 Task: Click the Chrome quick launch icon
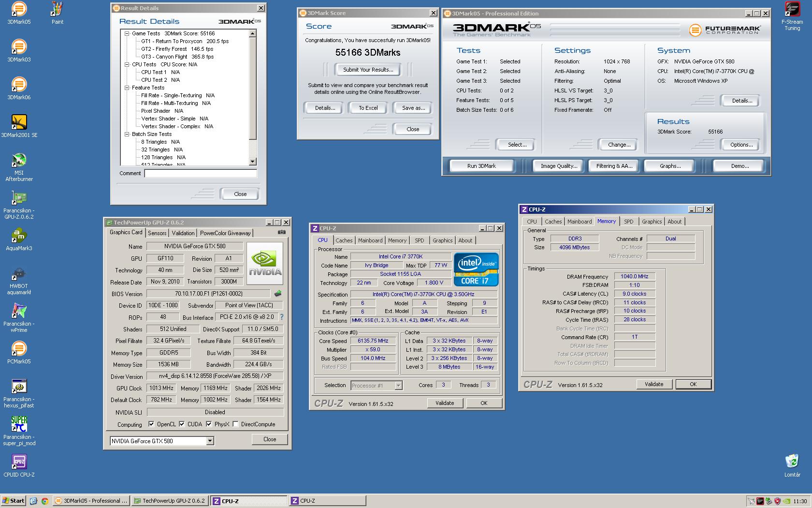pos(44,501)
